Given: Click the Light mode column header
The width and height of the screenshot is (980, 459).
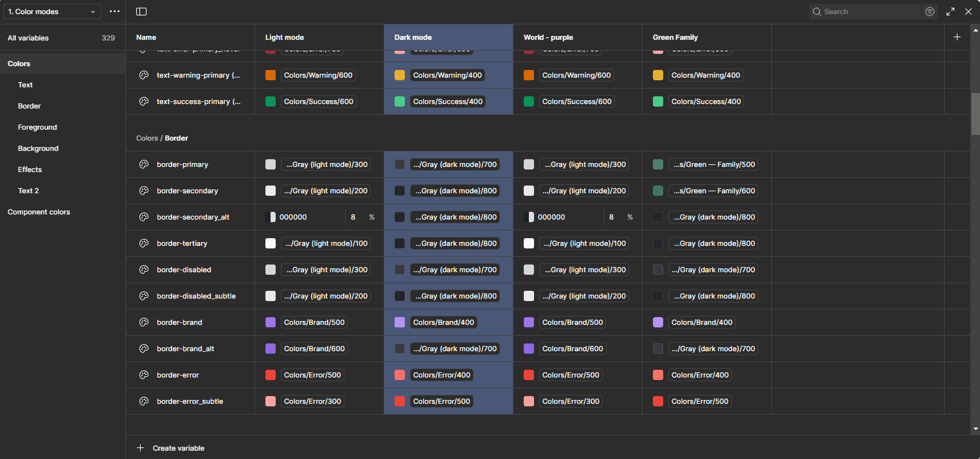Looking at the screenshot, I should [319, 37].
